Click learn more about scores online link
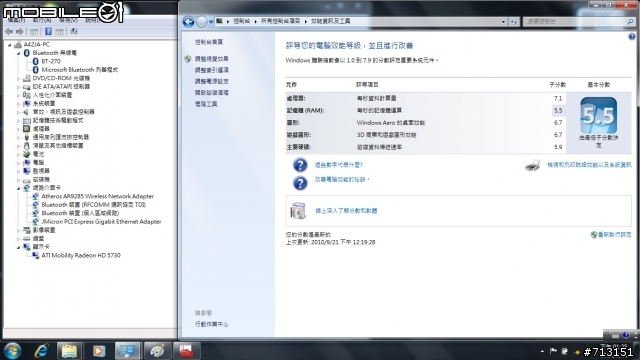The width and height of the screenshot is (640, 360). coord(346,211)
